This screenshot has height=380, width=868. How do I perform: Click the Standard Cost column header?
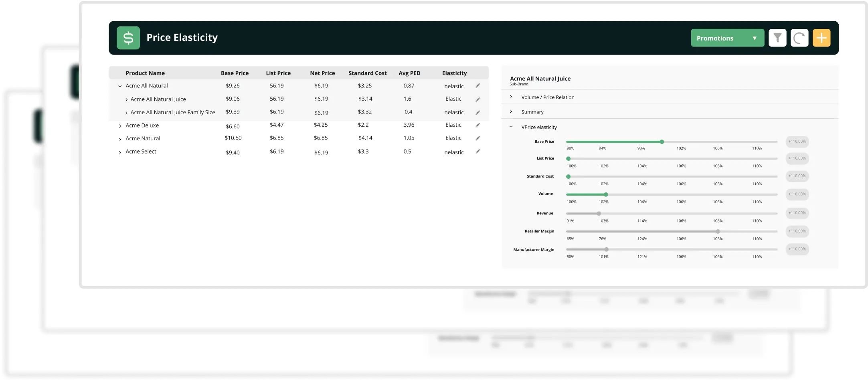pos(368,73)
